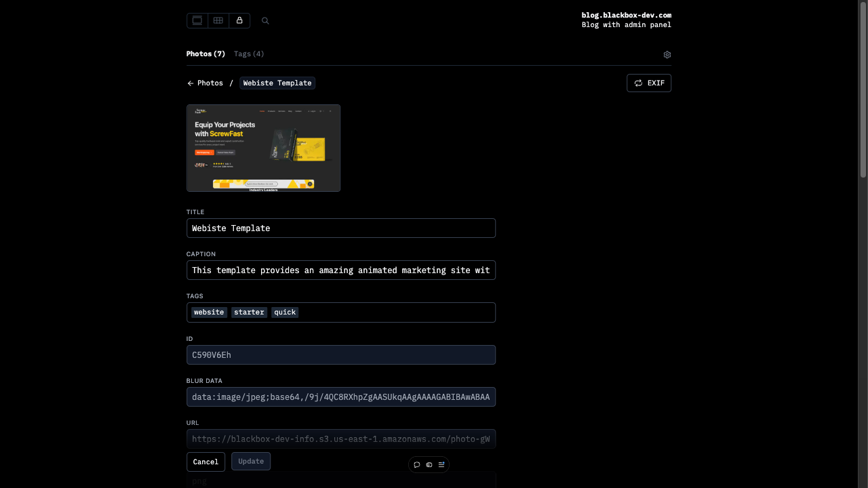Click the Blog with admin panel subtitle

(627, 25)
